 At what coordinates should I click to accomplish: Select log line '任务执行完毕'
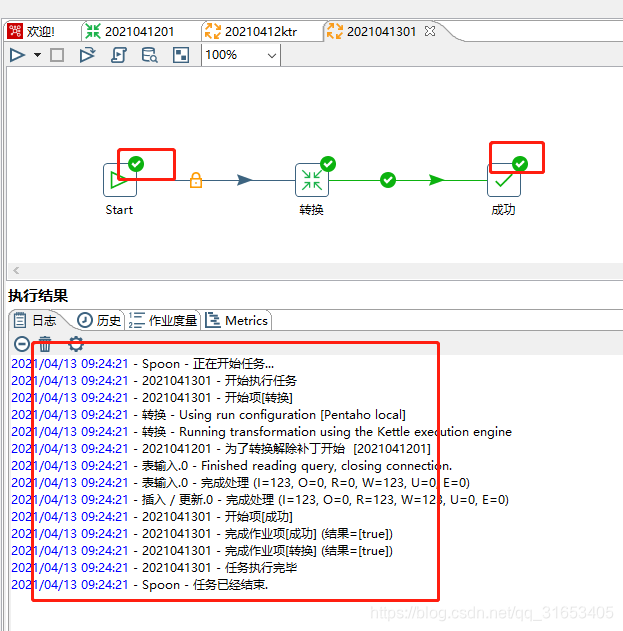[x=154, y=567]
